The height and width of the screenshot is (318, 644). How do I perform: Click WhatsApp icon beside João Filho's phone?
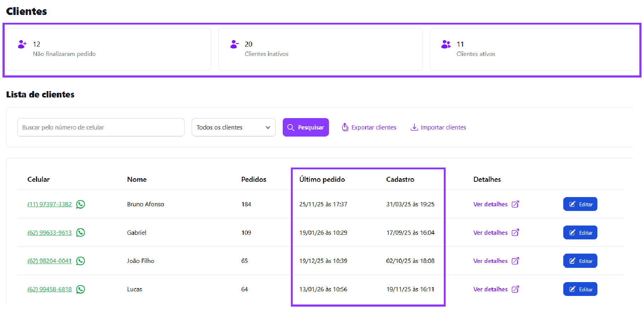point(81,261)
